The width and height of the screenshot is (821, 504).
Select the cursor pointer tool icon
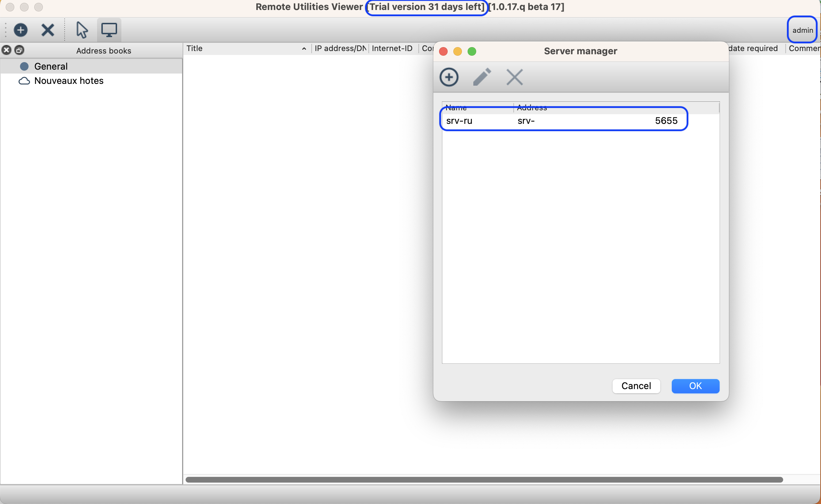coord(82,30)
